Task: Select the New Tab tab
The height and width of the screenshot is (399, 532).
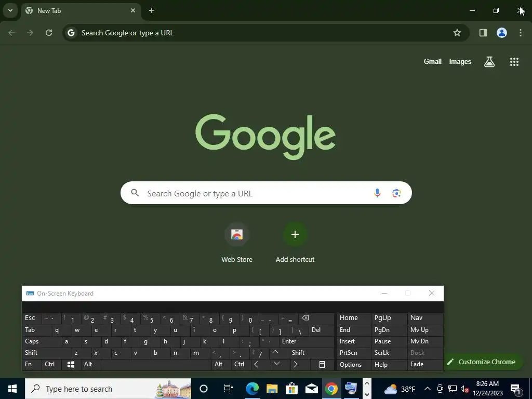Action: pos(81,10)
